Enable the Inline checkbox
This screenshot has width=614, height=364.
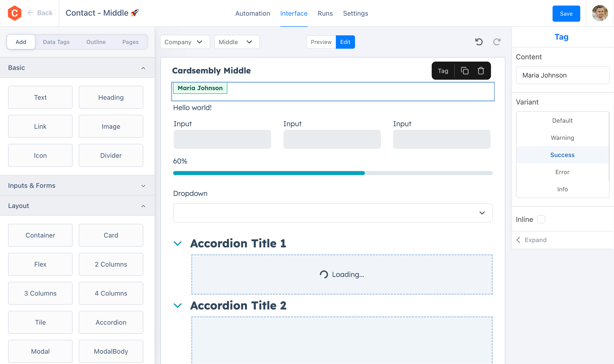pos(541,219)
